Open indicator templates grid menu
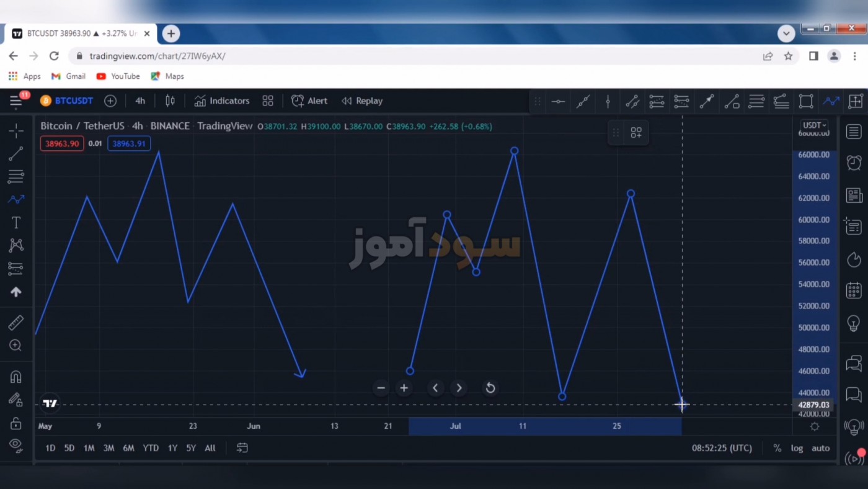 coord(268,101)
